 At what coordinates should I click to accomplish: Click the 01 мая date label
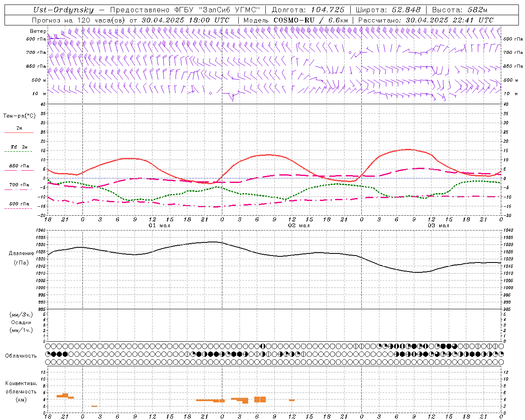click(x=159, y=225)
